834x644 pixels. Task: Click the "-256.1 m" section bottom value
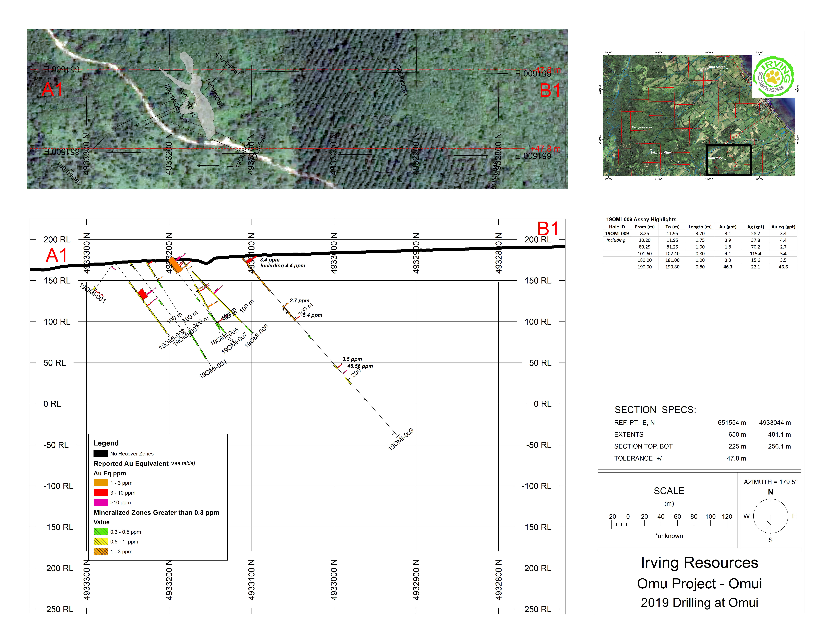[x=778, y=446]
